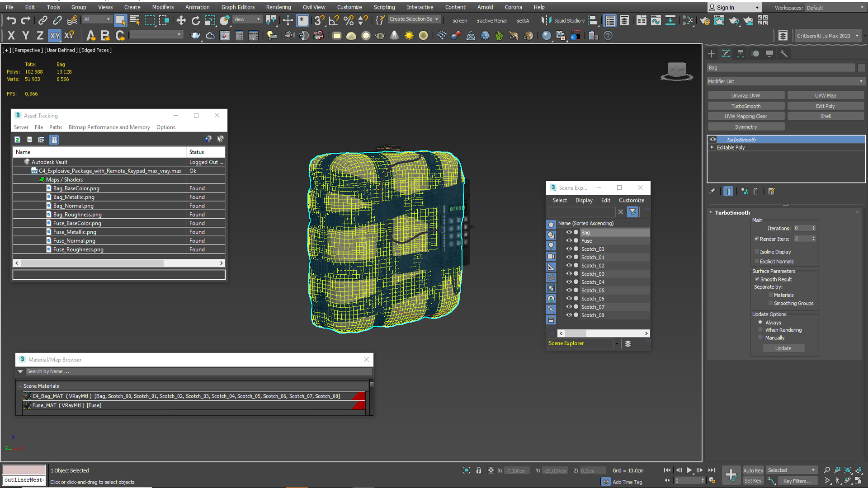Open Paths menu in Asset Tracking
Screen dimensions: 868x488
pos(56,127)
